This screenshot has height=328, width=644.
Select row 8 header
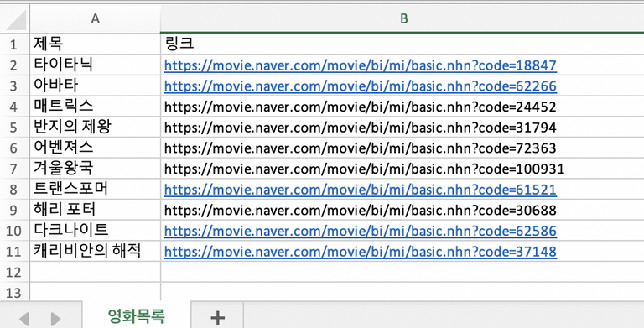(14, 189)
